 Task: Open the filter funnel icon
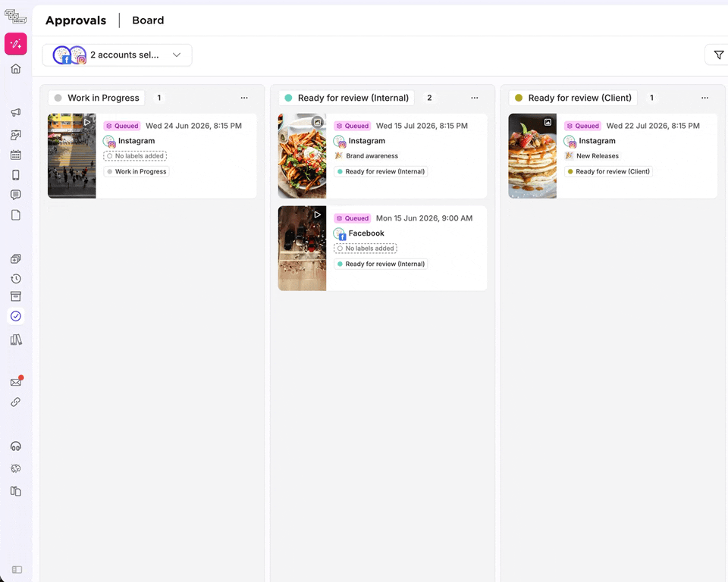[x=718, y=55]
